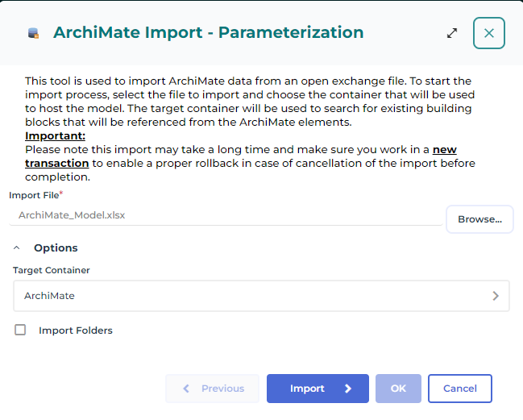Click Browse... to choose an import file
This screenshot has height=420, width=523.
click(x=479, y=219)
